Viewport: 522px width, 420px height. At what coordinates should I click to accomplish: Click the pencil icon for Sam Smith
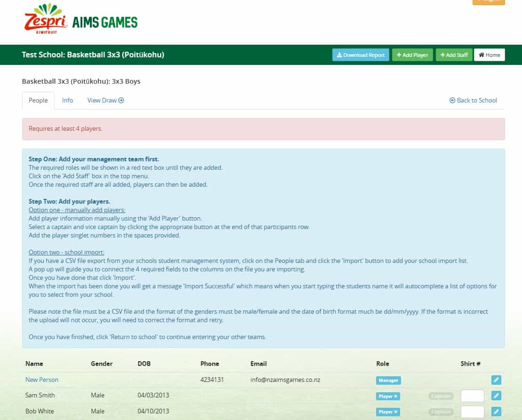[496, 396]
